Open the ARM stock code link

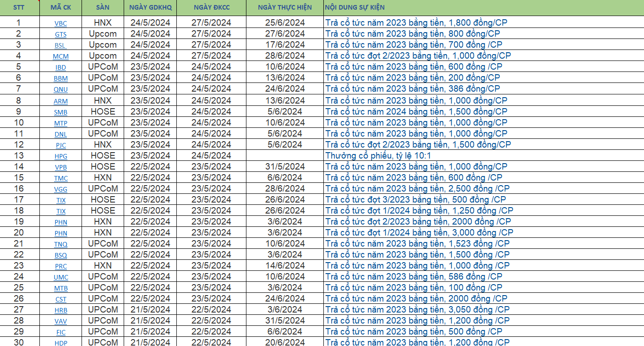pos(60,101)
